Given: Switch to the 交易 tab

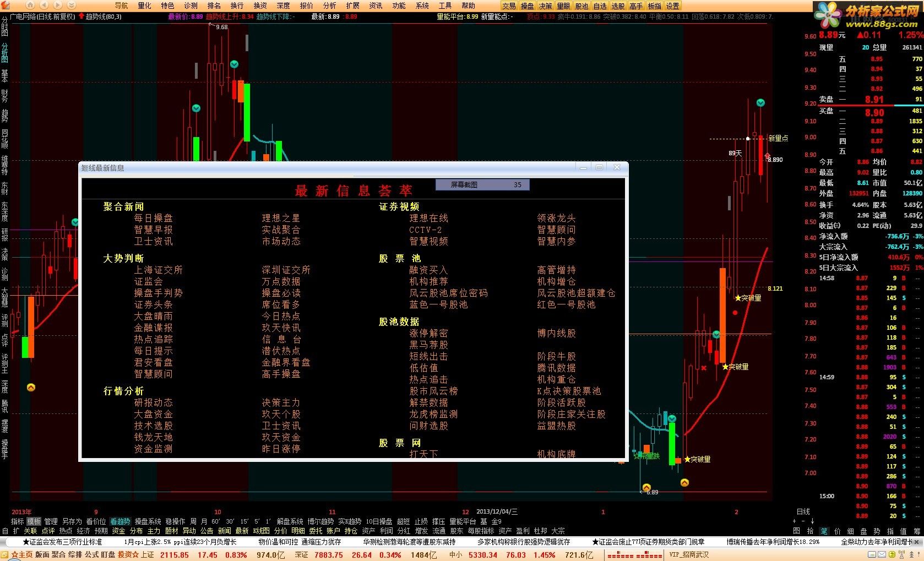Looking at the screenshot, I should point(509,6).
